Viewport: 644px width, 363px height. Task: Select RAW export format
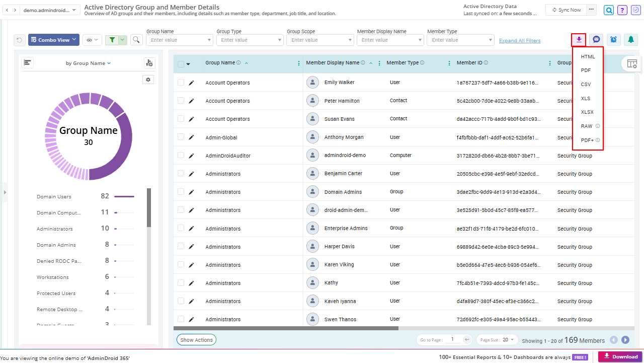tap(588, 126)
